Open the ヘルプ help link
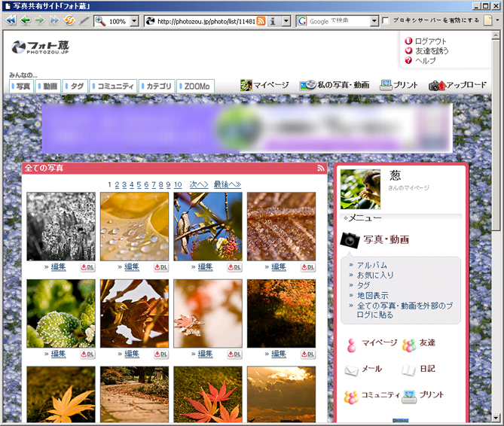504x426 pixels. click(x=425, y=60)
